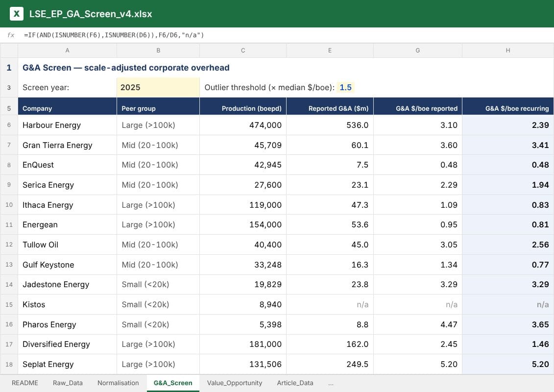Click the screen year cell 2025
554x392 pixels.
click(x=158, y=87)
